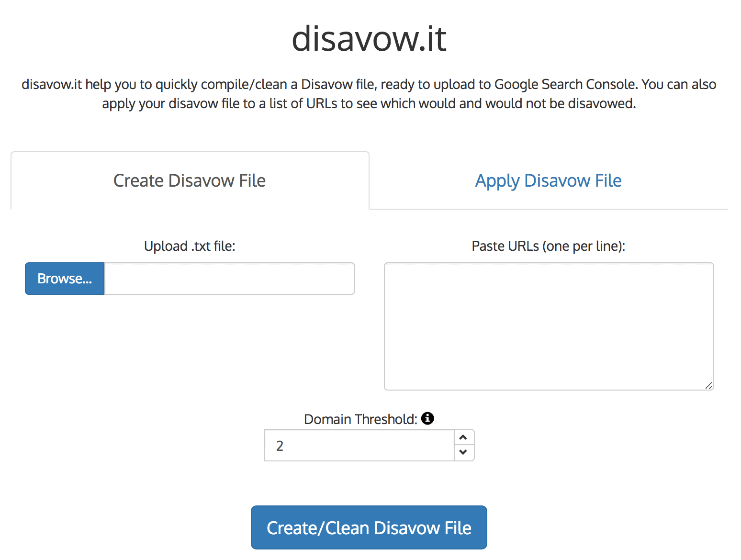Open the Domain Threshold info icon

pos(427,418)
